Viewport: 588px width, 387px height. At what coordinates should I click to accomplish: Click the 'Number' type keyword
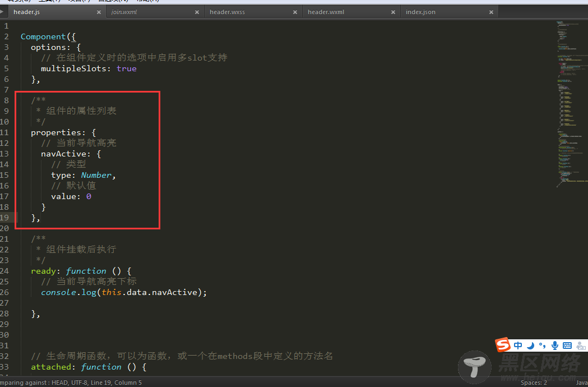coord(96,176)
